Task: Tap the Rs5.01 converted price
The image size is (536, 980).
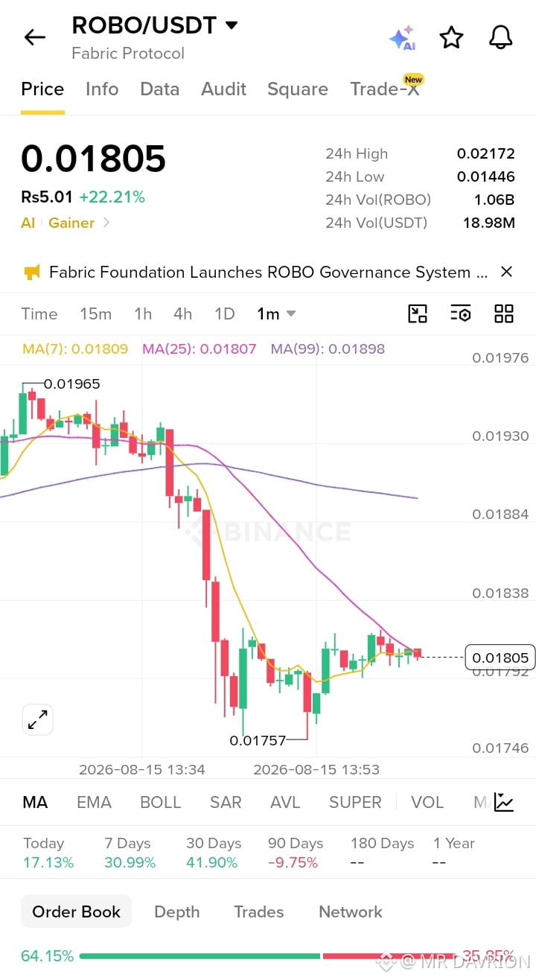Action: pyautogui.click(x=47, y=197)
